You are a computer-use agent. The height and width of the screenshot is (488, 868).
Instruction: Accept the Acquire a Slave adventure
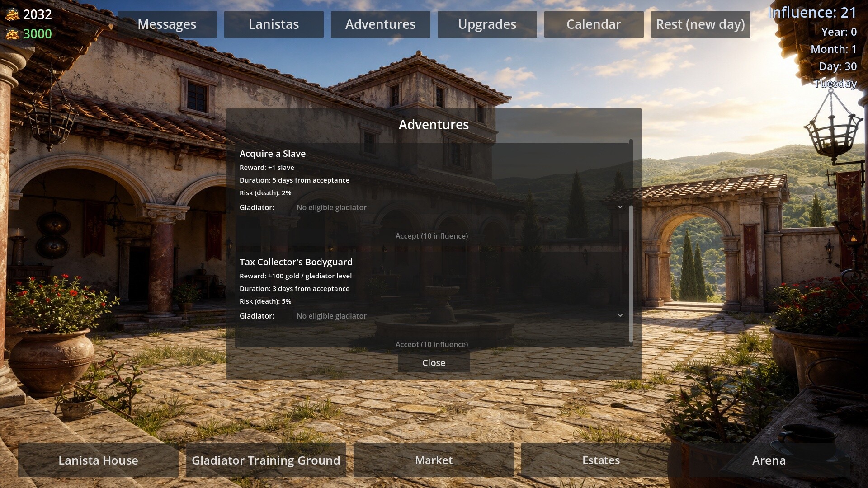pos(432,236)
